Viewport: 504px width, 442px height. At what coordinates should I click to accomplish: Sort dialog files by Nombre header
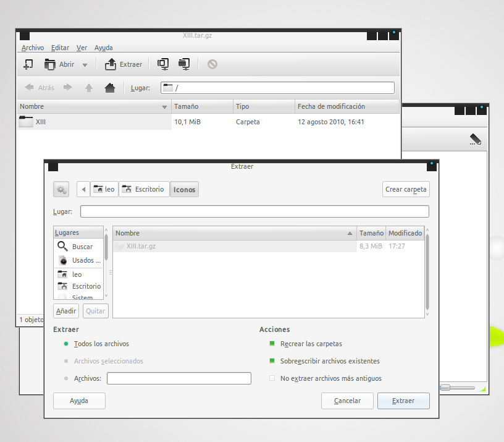(235, 233)
